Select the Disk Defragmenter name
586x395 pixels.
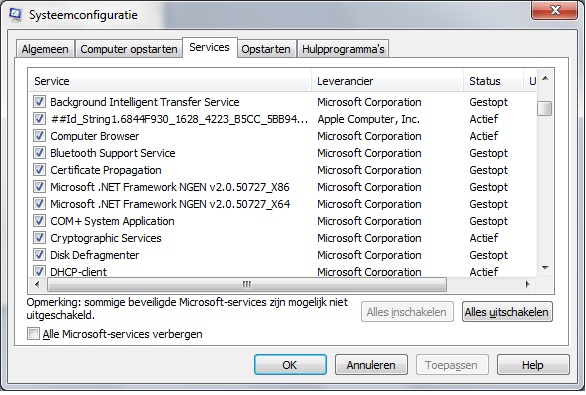click(x=95, y=255)
